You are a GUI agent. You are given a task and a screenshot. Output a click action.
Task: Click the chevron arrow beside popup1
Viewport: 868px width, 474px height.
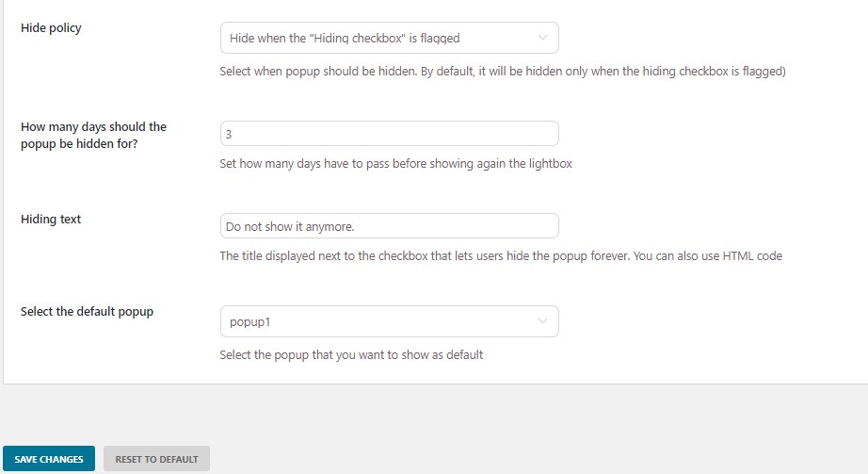542,321
